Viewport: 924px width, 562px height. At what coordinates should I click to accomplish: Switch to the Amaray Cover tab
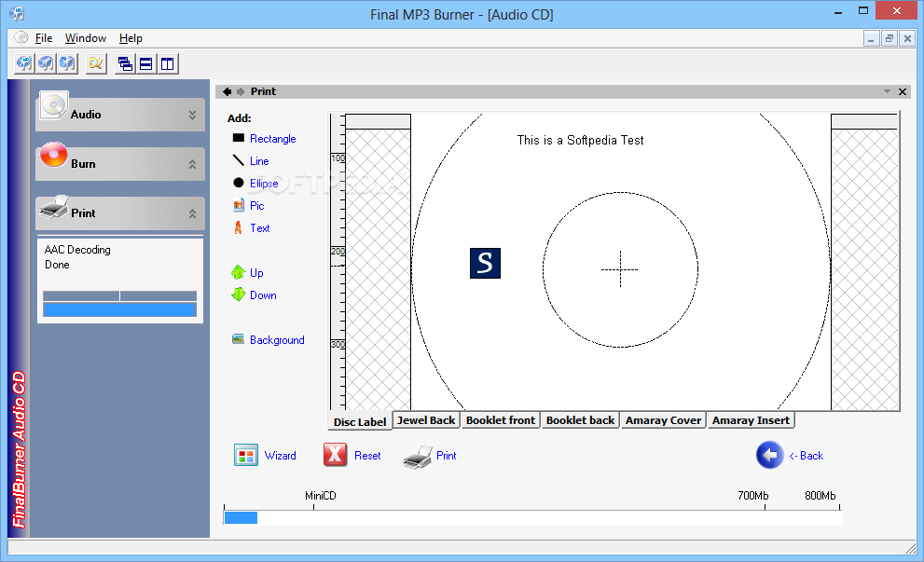pos(664,420)
